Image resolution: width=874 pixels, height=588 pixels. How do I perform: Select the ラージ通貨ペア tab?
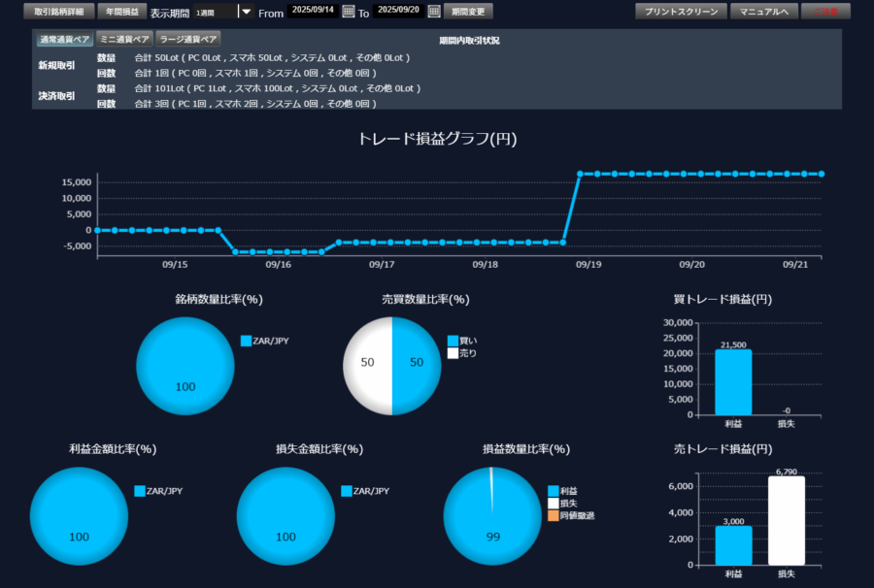[x=188, y=40]
